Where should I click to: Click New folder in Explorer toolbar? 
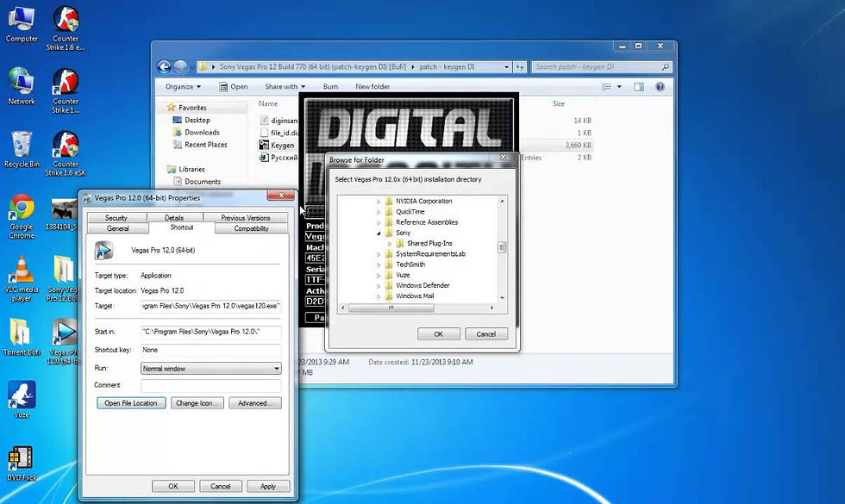[x=372, y=87]
